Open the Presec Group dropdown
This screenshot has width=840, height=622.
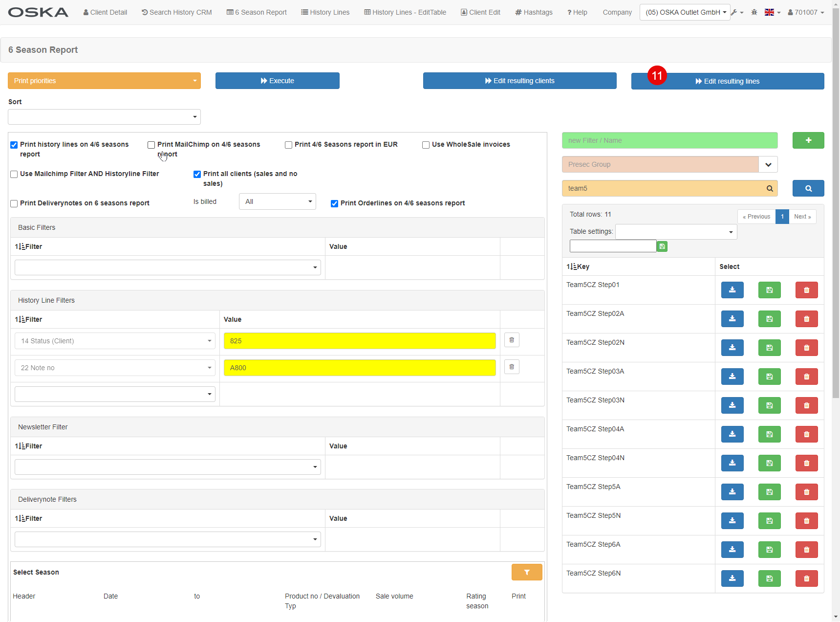pyautogui.click(x=768, y=164)
